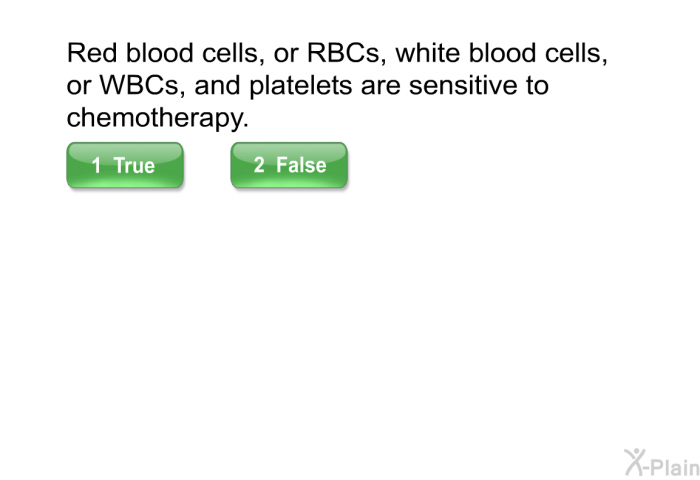Click the number 1 on True button
The image size is (700, 480).
[x=96, y=166]
